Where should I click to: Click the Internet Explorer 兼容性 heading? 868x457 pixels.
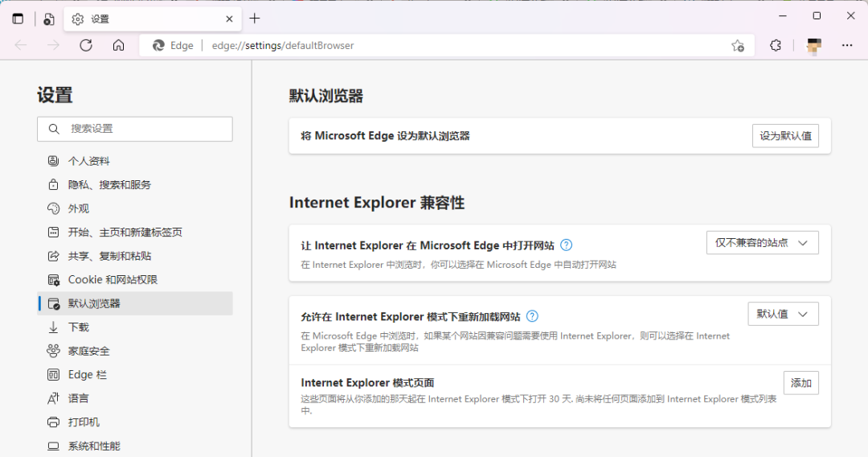click(x=376, y=203)
